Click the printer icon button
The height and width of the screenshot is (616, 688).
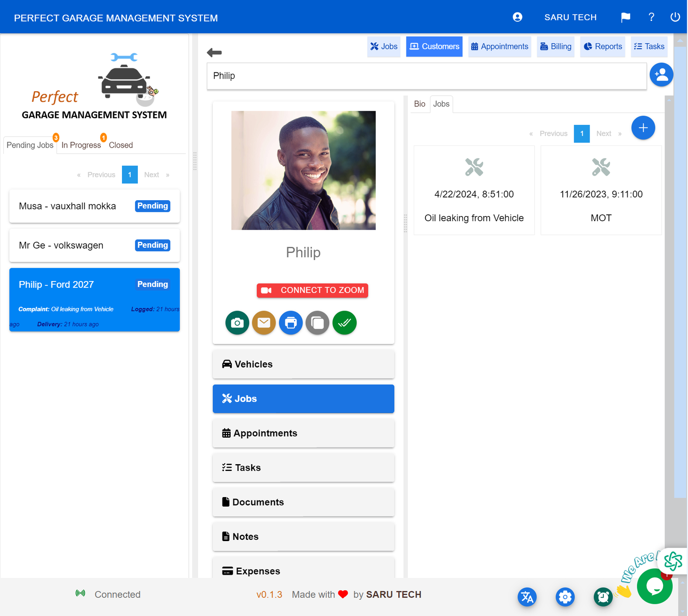tap(291, 323)
